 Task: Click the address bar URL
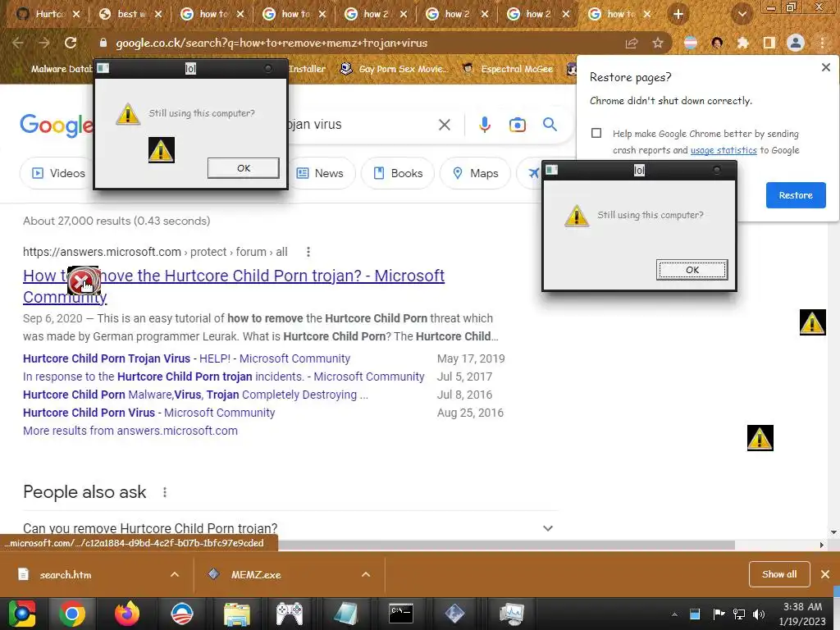272,43
